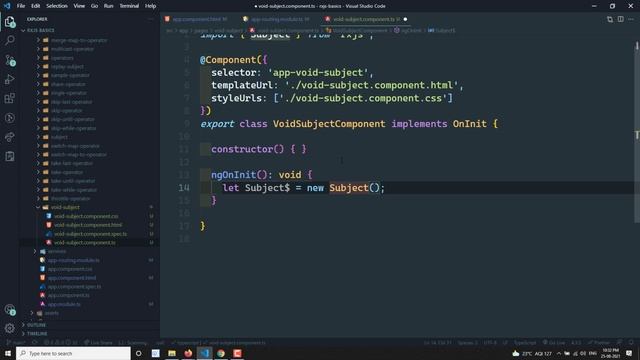Open the Explorer view in activity bar
This screenshot has width=640, height=360.
pos(10,22)
